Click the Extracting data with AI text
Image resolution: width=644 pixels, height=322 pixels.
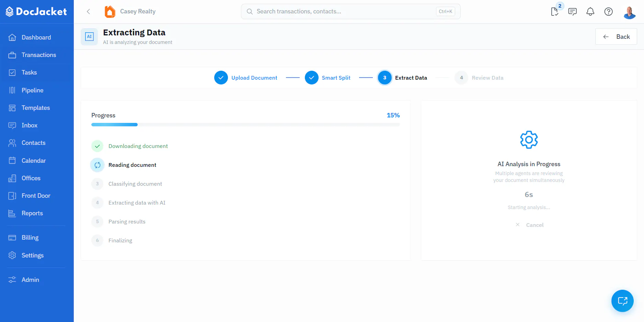137,203
